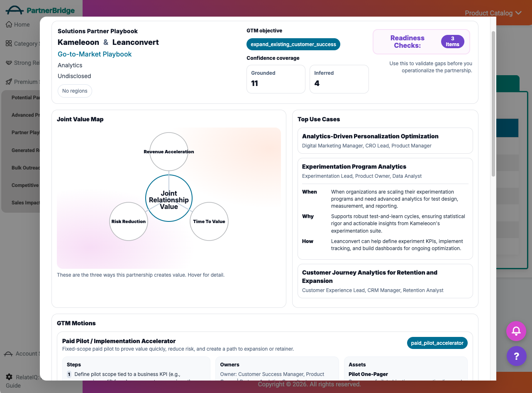Expand Customer Journey Analytics for Retention card
The width and height of the screenshot is (532, 393).
click(385, 281)
